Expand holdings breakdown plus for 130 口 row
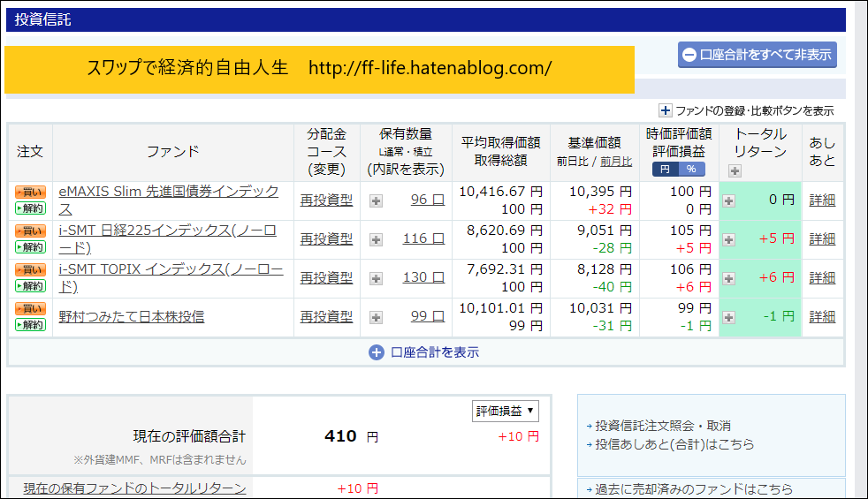Image resolution: width=868 pixels, height=499 pixels. click(x=376, y=278)
